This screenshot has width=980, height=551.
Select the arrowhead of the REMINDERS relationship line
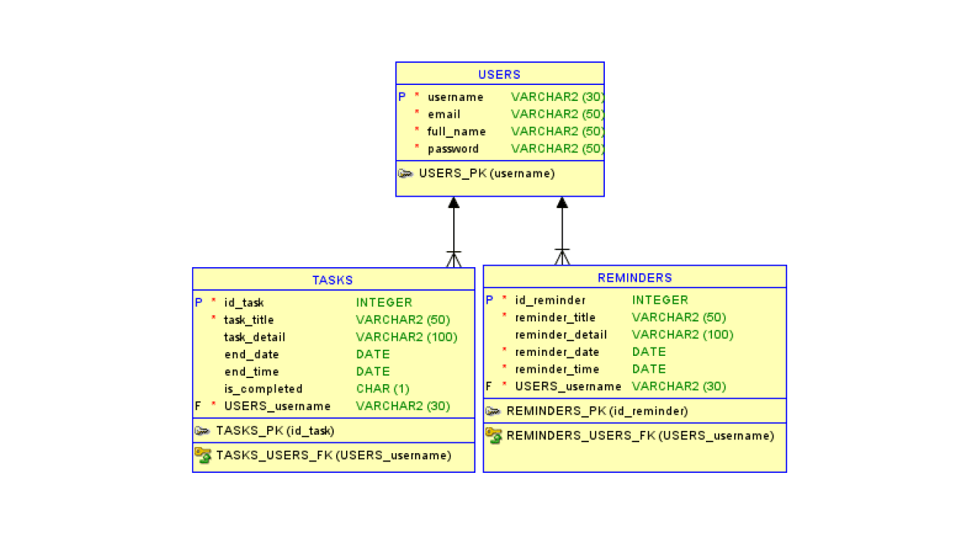tap(562, 203)
